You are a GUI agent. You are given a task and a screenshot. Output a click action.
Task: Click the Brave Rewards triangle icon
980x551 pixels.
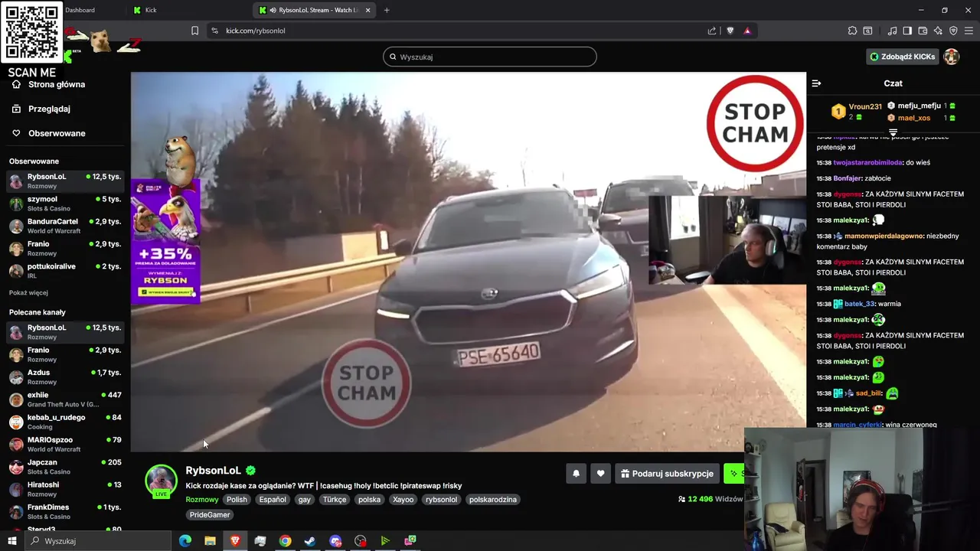[747, 31]
